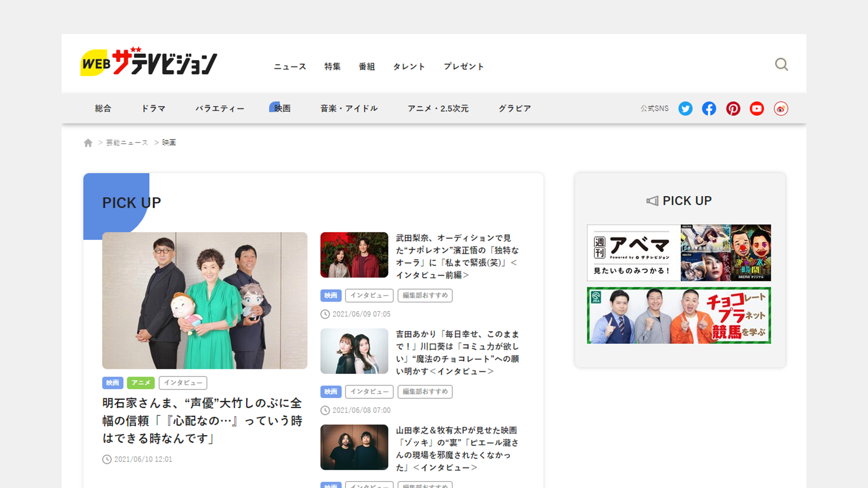Select the 映画 category tab
868x488 pixels.
pyautogui.click(x=282, y=108)
